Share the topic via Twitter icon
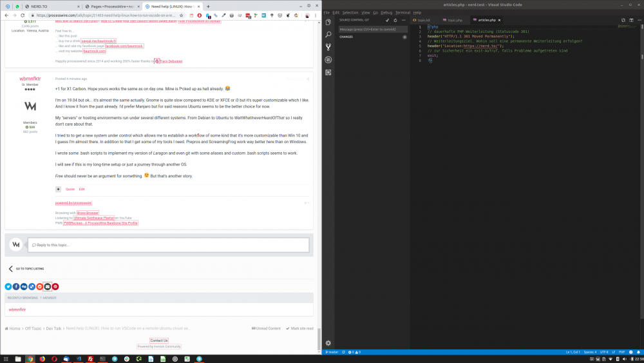The image size is (644, 363). [8, 286]
